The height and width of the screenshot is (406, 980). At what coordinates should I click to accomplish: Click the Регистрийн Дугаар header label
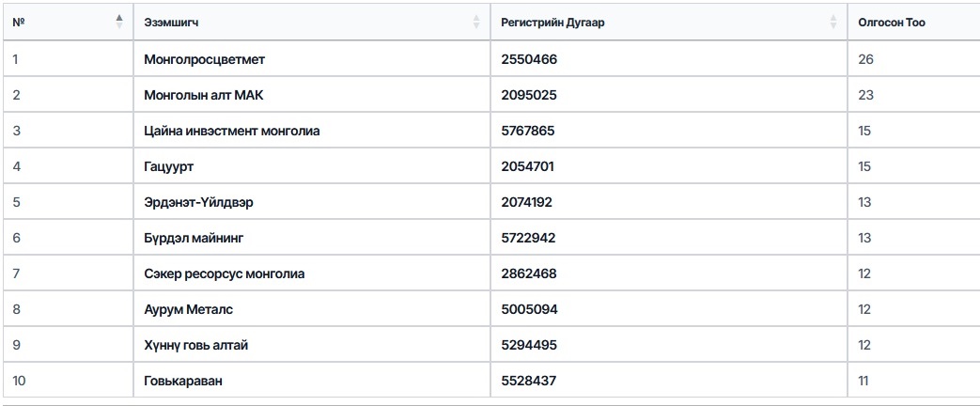(552, 22)
